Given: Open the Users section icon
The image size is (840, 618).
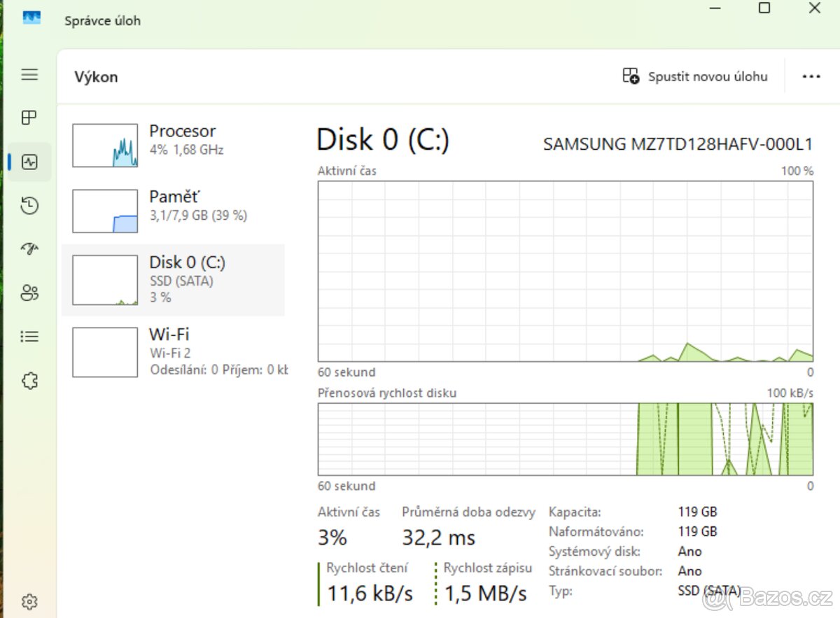Looking at the screenshot, I should [29, 293].
